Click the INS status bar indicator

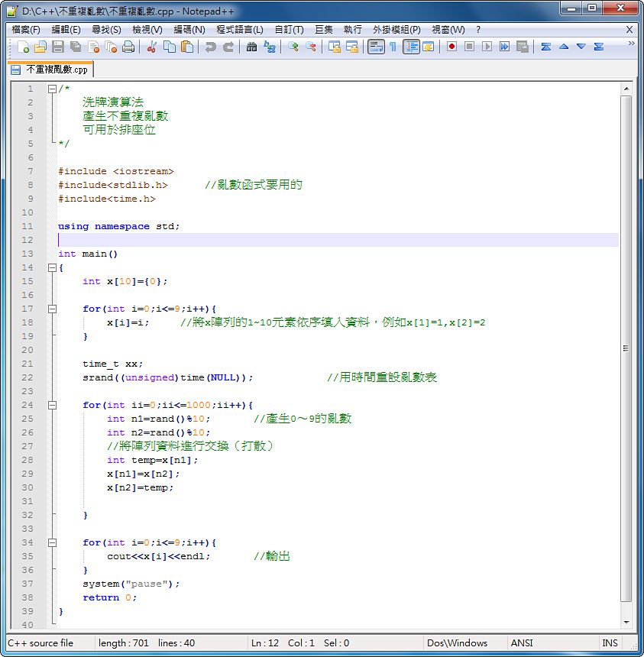pyautogui.click(x=610, y=642)
